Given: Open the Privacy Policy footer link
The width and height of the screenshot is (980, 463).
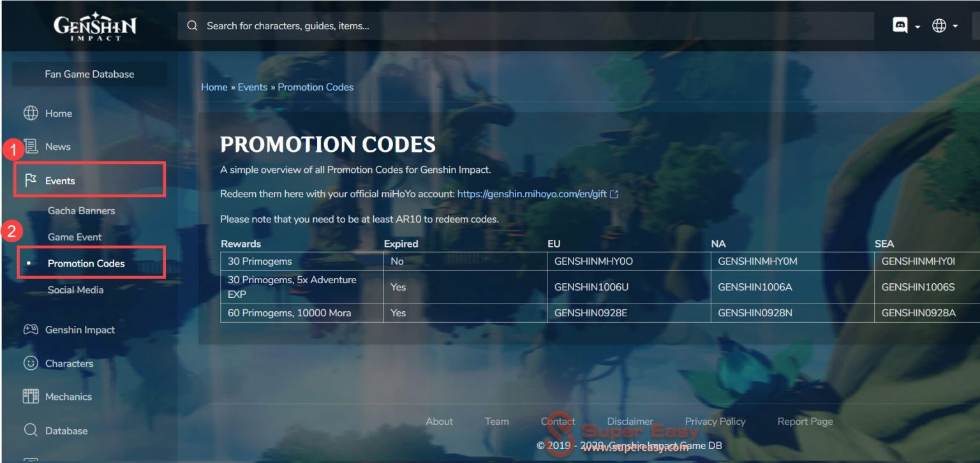Looking at the screenshot, I should (x=715, y=421).
